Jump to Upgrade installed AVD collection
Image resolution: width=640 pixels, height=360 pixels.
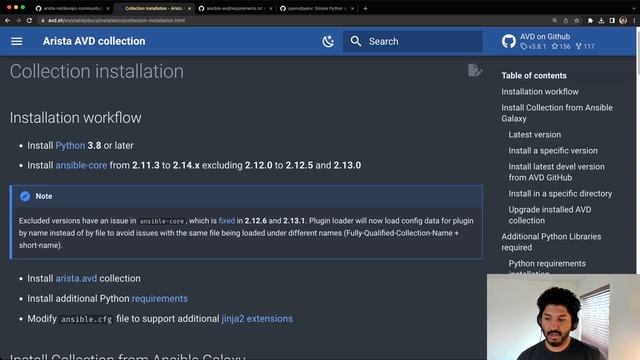click(x=549, y=215)
